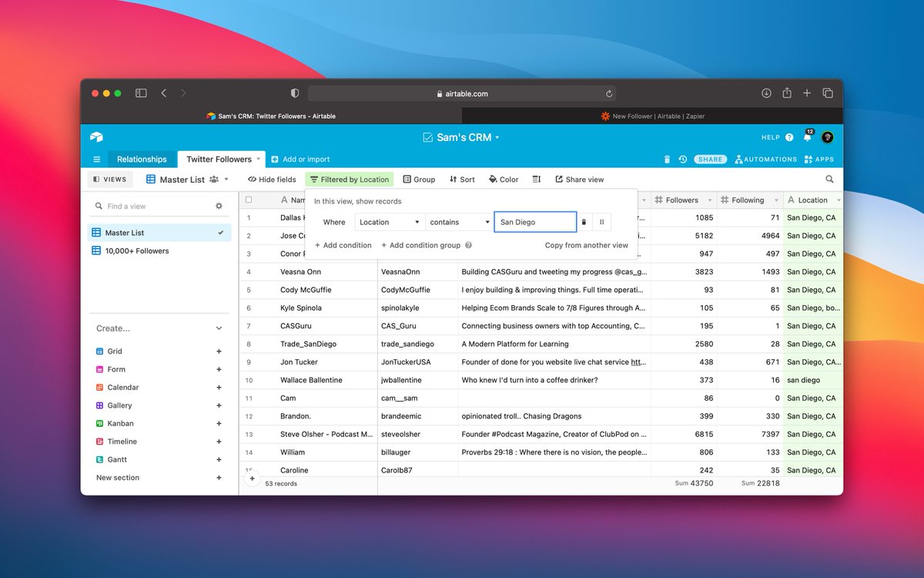Click Copy from another view
924x578 pixels.
pyautogui.click(x=587, y=245)
